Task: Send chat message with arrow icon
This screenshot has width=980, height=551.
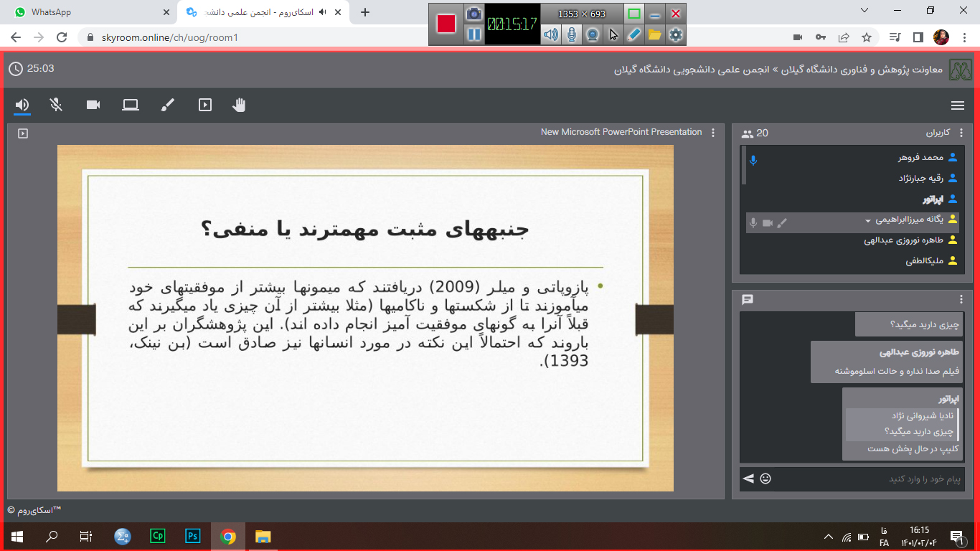Action: tap(748, 479)
